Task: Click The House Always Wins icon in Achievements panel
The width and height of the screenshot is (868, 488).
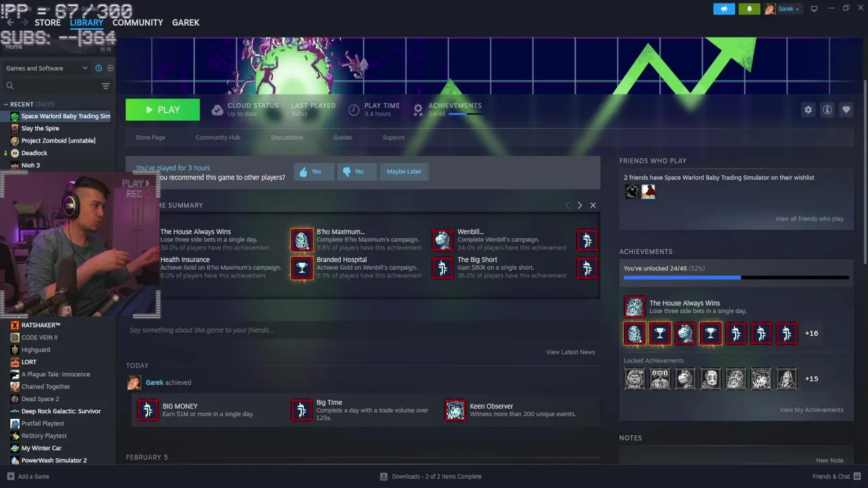Action: [x=635, y=307]
